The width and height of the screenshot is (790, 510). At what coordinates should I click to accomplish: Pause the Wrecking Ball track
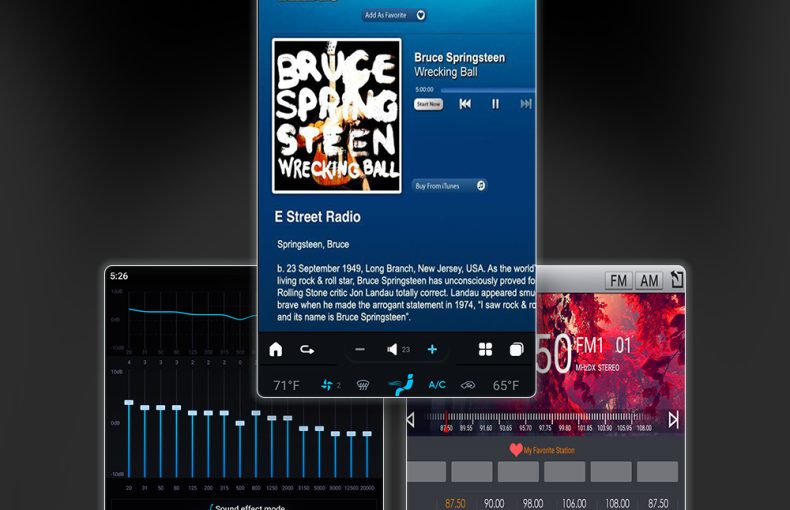[495, 104]
